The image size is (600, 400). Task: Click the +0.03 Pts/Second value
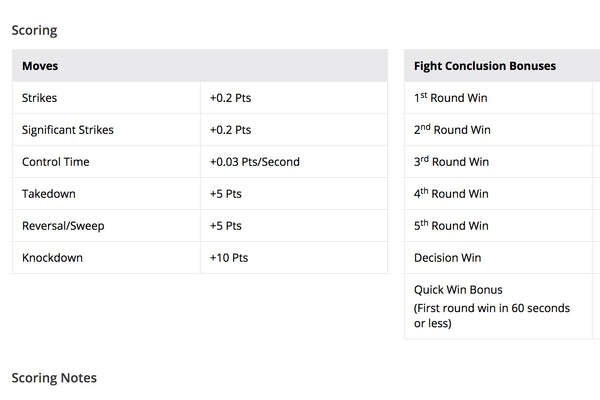tap(255, 162)
